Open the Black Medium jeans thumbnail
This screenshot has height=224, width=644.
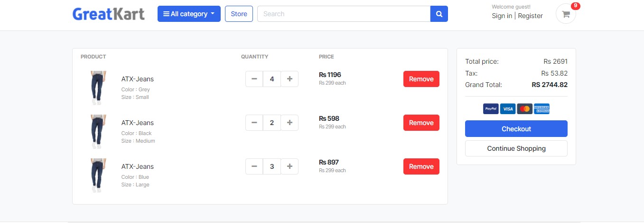coord(97,131)
